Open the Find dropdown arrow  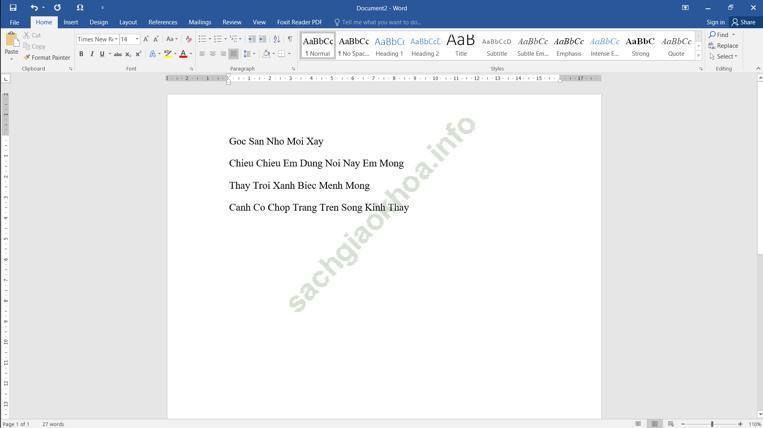734,35
